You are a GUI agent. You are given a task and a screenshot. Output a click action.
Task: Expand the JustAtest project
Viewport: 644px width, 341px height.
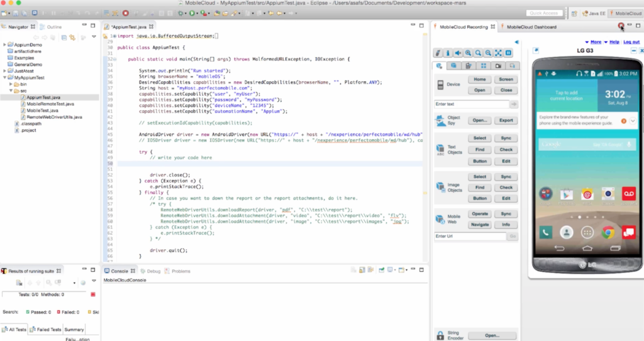[4, 71]
